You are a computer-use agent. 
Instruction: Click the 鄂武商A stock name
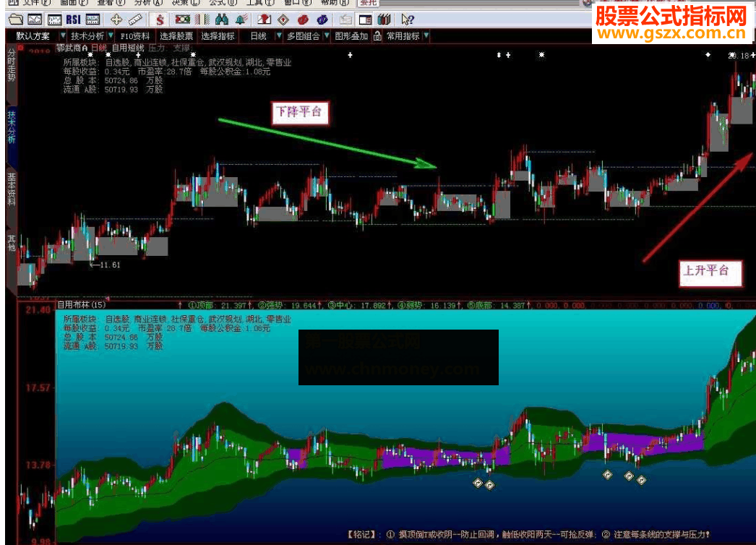tap(72, 48)
